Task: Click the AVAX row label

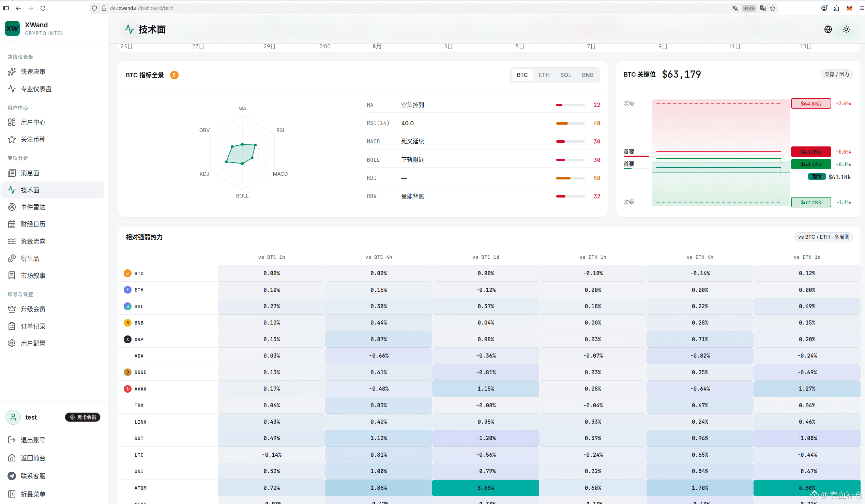Action: pyautogui.click(x=140, y=389)
